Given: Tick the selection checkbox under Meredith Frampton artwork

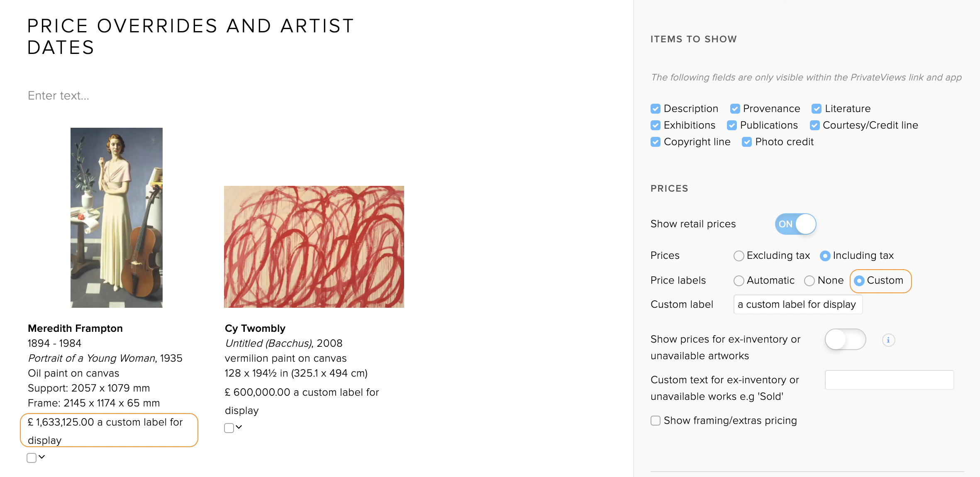Looking at the screenshot, I should (x=32, y=458).
